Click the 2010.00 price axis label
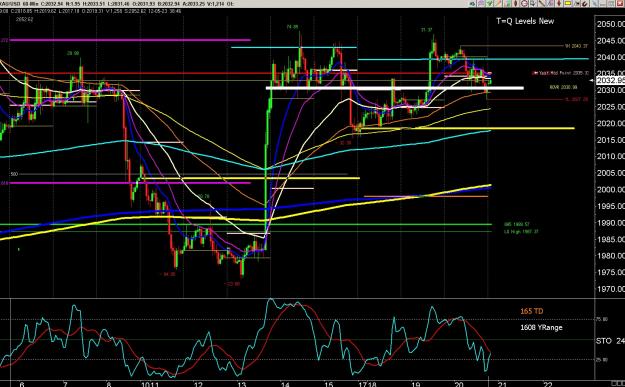 [610, 156]
